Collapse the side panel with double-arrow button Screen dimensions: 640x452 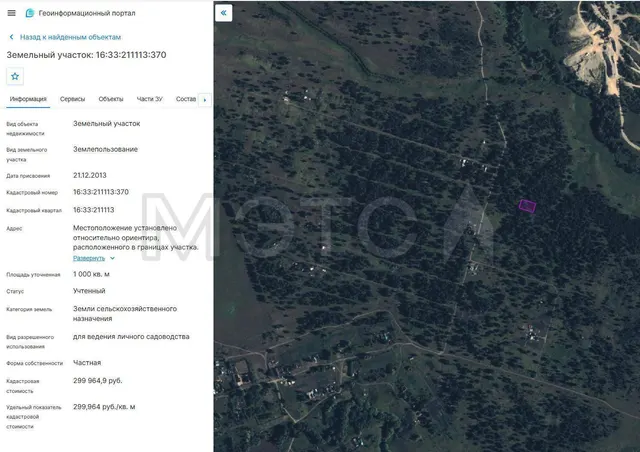(224, 13)
